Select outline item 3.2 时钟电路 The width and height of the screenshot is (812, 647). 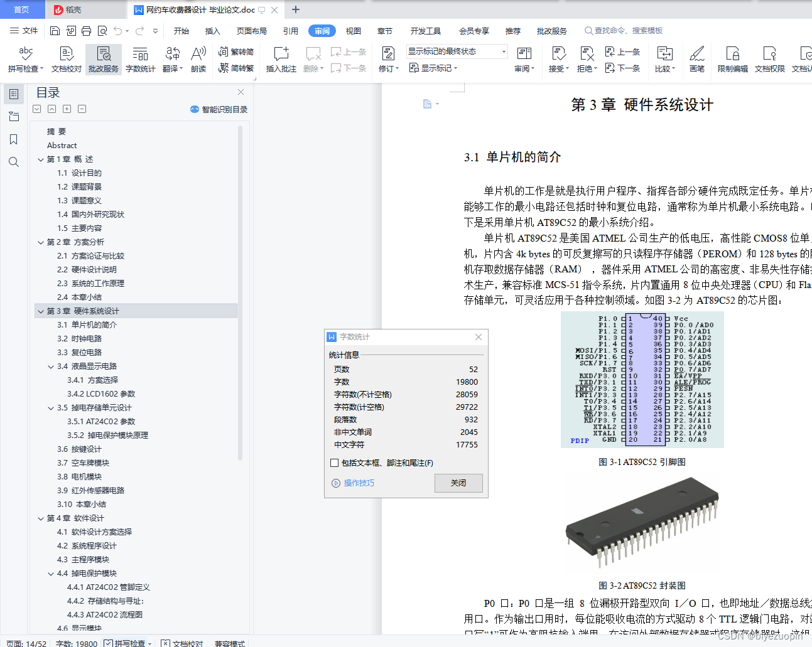[x=79, y=339]
